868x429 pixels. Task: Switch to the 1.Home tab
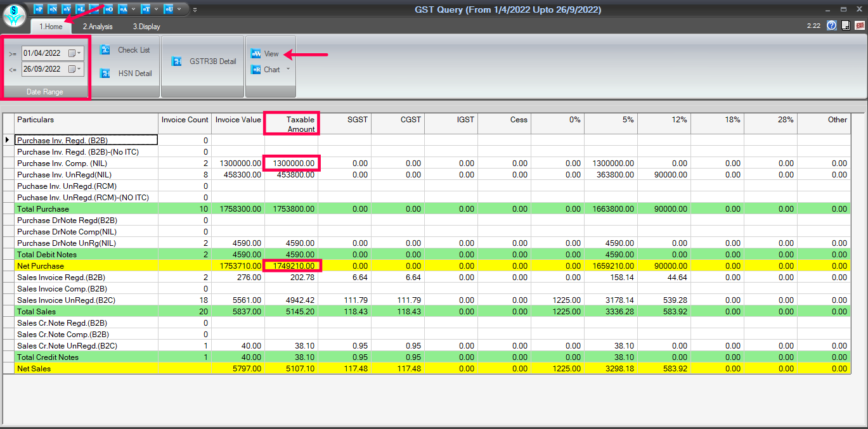51,27
